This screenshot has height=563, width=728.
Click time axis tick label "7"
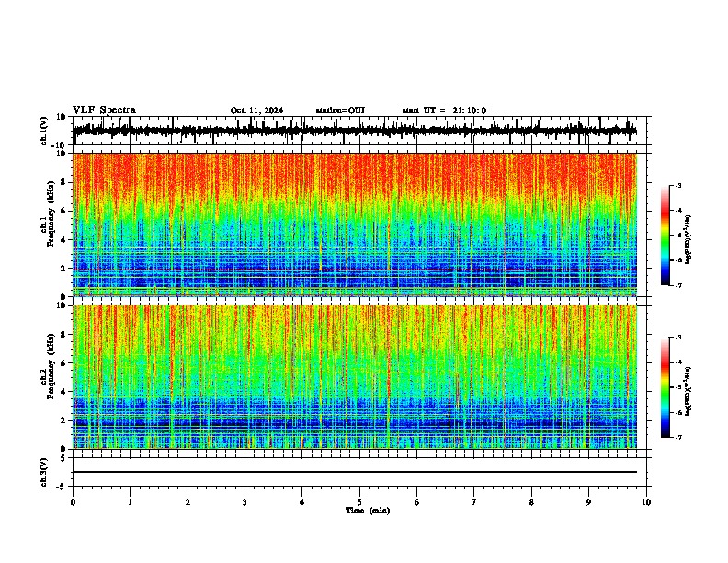pyautogui.click(x=474, y=502)
